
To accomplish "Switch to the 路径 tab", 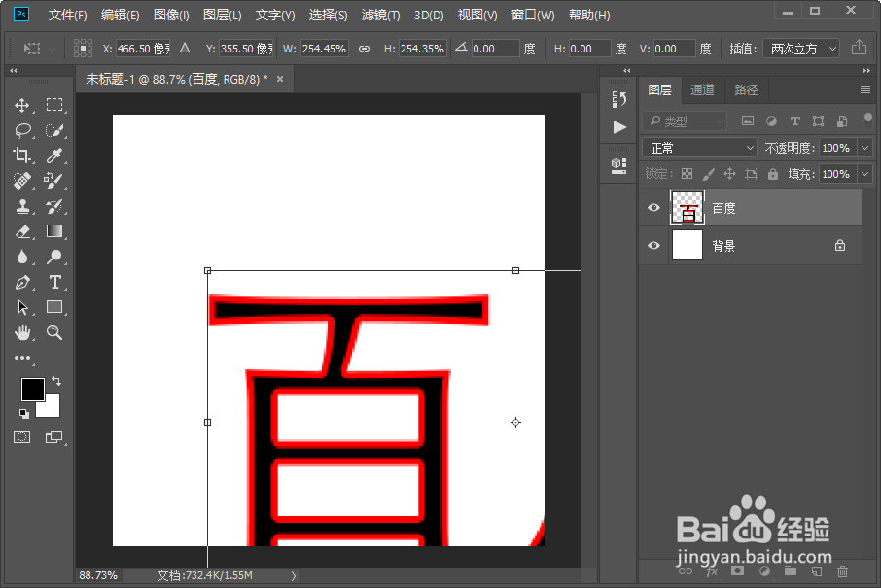I will [746, 89].
